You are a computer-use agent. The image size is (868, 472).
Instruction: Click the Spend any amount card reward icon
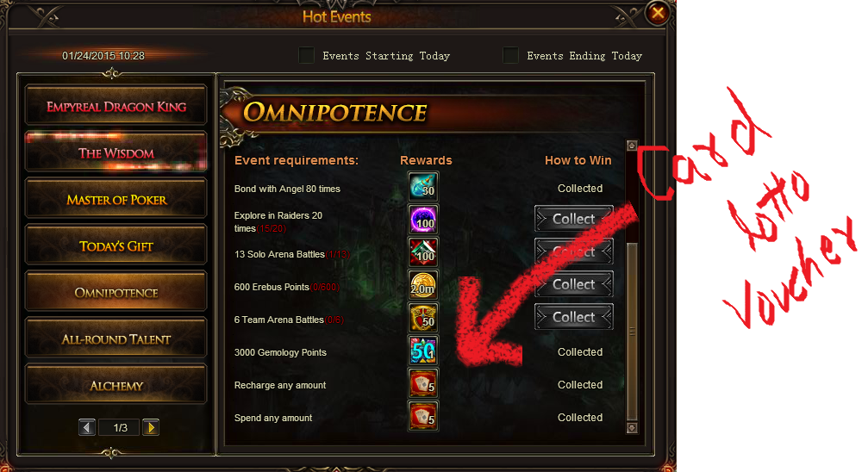[423, 415]
